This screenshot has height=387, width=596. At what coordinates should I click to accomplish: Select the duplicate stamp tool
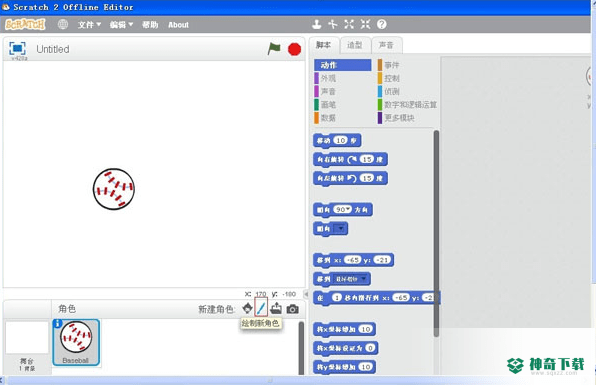(x=316, y=24)
